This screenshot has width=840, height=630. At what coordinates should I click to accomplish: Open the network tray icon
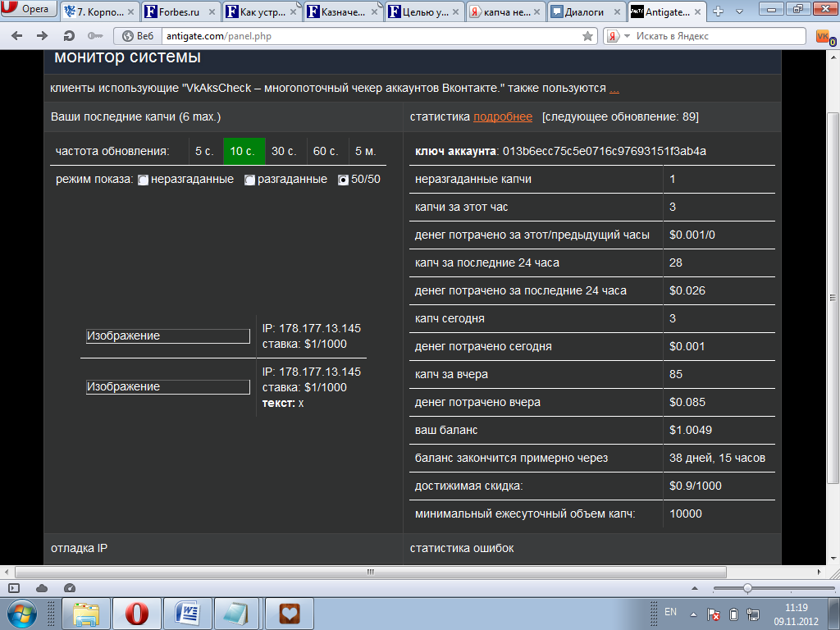tap(753, 614)
